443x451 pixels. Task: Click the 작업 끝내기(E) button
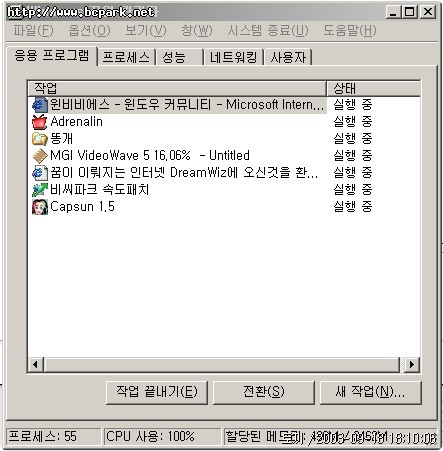point(157,392)
